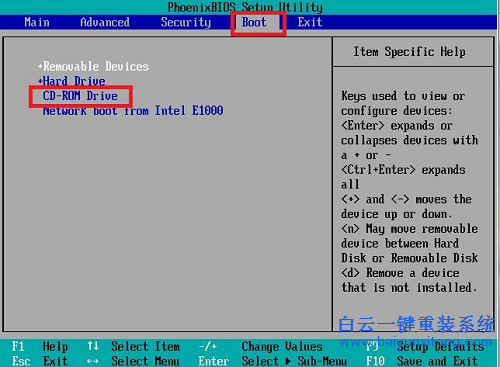Click the '<Enter> expands or' help line
Image resolution: width=500 pixels, height=367 pixels.
pos(397,126)
